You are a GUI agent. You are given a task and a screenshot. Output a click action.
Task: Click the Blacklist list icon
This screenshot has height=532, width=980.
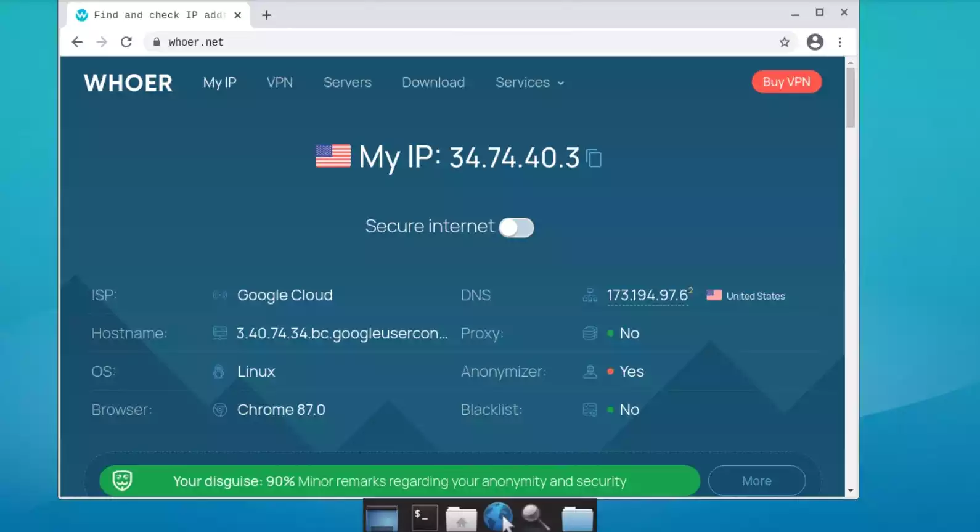(590, 410)
